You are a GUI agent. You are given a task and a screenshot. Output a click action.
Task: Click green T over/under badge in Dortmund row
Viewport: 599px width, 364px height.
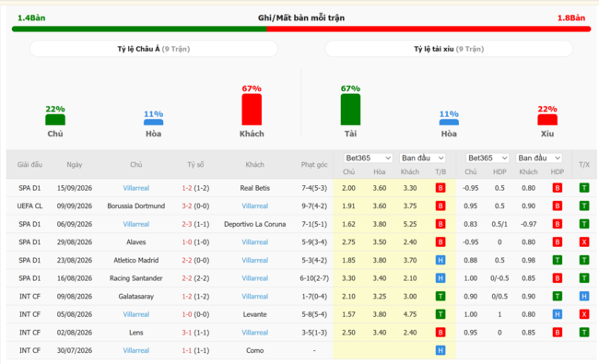[x=584, y=205]
